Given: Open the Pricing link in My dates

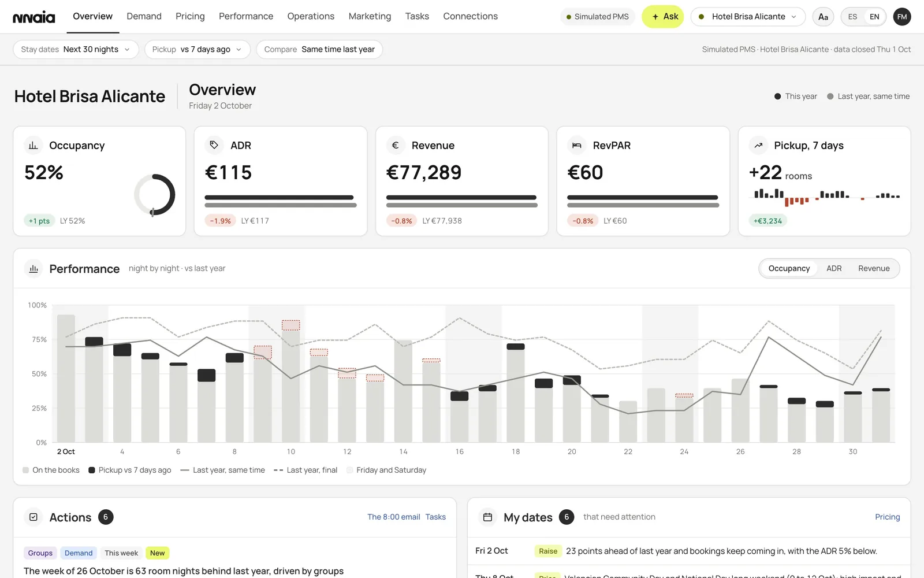Looking at the screenshot, I should pyautogui.click(x=887, y=517).
